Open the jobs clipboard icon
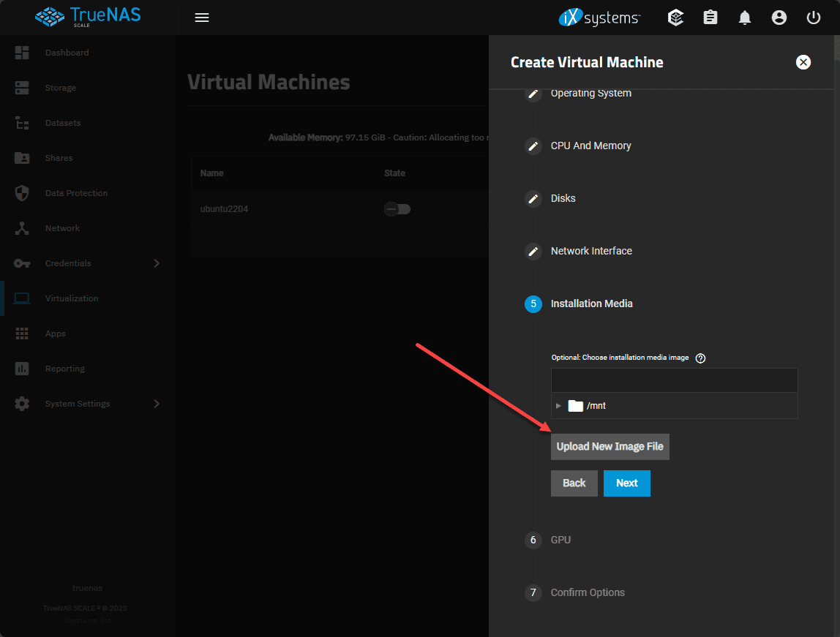 pyautogui.click(x=710, y=18)
